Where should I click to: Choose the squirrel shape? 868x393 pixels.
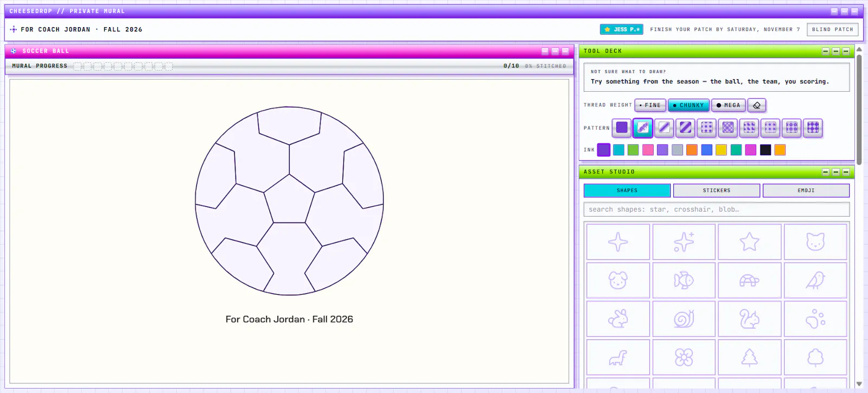[x=750, y=319]
